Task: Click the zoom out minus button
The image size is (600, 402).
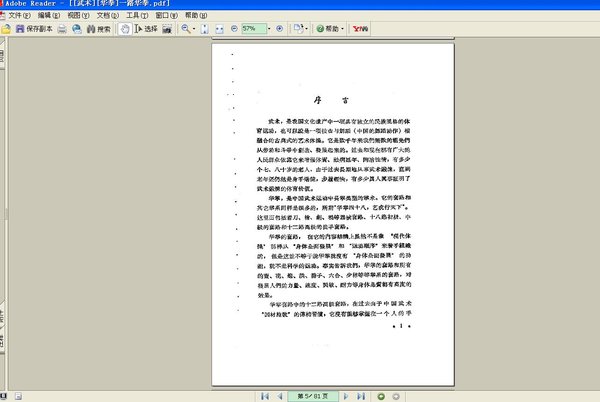Action: pyautogui.click(x=234, y=29)
